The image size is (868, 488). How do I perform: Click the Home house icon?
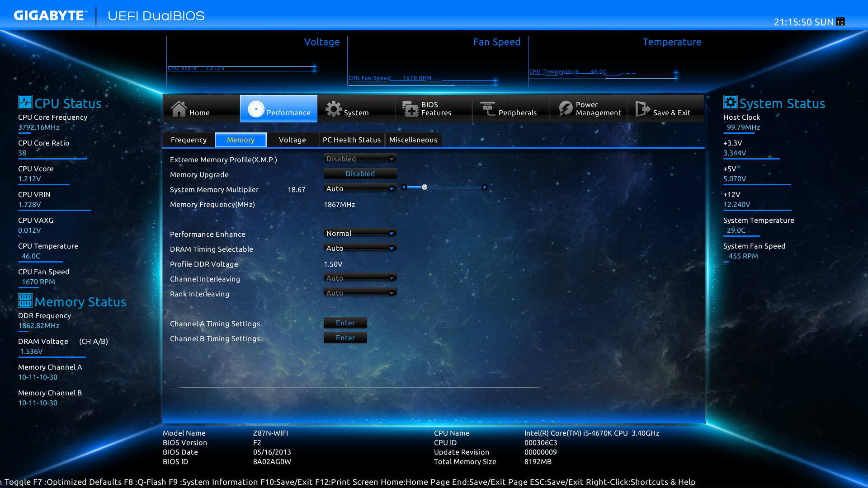tap(179, 109)
